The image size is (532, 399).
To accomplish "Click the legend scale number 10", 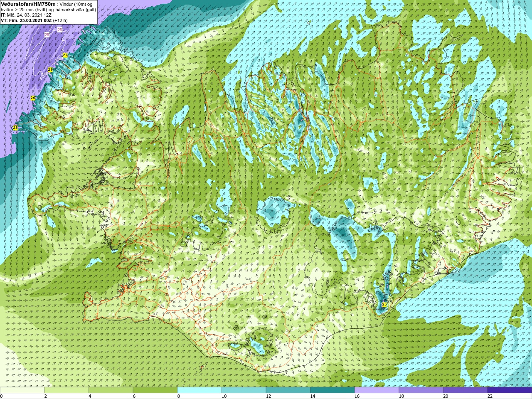I will (x=224, y=396).
